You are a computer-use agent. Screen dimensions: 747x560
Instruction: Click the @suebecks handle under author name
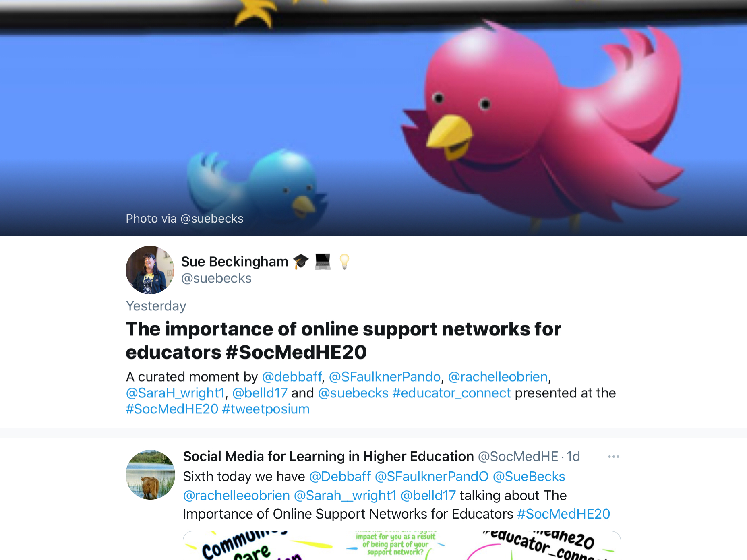point(216,278)
